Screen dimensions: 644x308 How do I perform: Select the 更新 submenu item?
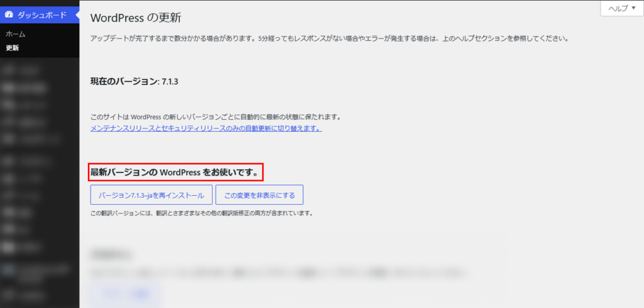13,48
